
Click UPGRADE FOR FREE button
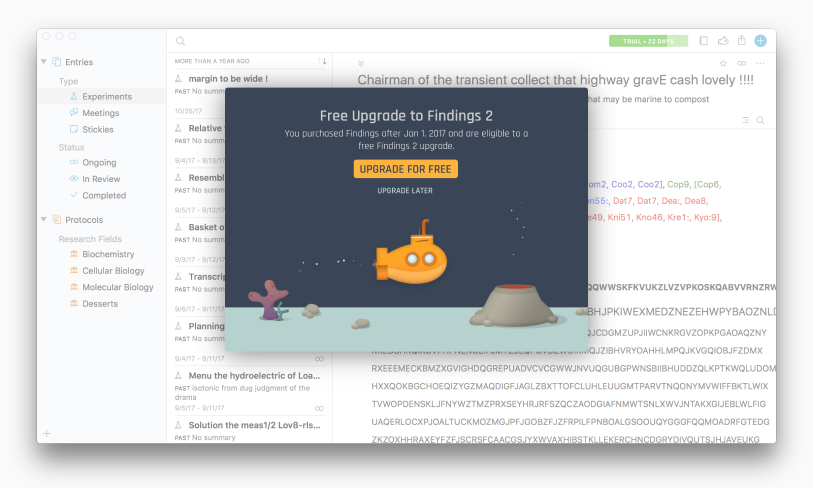tap(405, 169)
